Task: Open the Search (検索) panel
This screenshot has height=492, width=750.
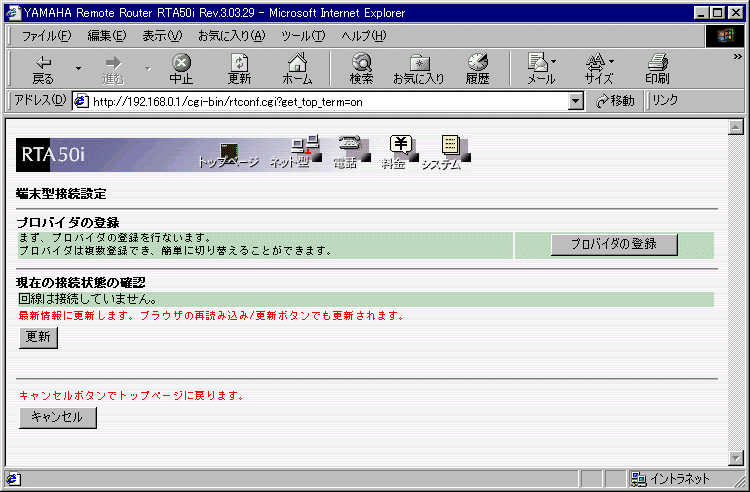Action: pyautogui.click(x=361, y=70)
